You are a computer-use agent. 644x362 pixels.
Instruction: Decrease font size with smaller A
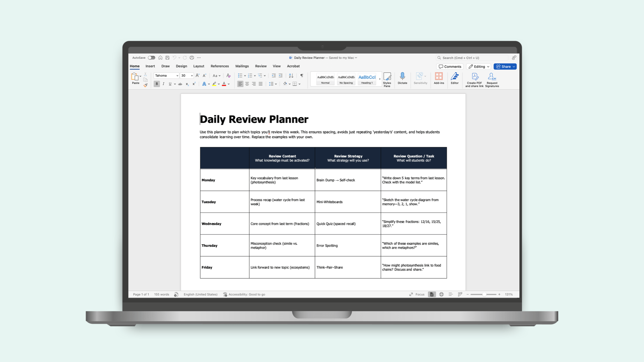204,75
